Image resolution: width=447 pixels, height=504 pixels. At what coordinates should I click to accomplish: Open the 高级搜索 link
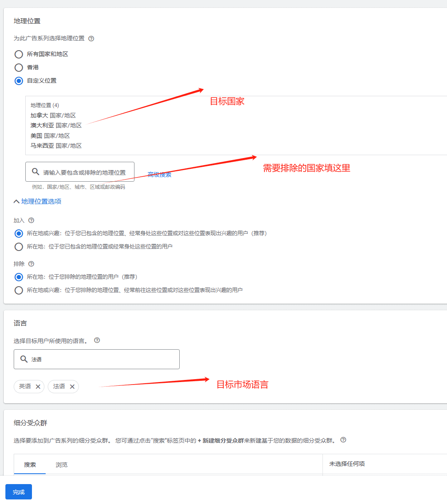(159, 175)
